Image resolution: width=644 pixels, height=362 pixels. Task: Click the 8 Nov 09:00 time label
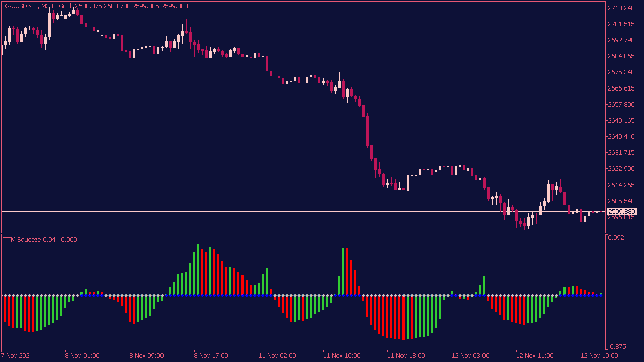point(147,356)
